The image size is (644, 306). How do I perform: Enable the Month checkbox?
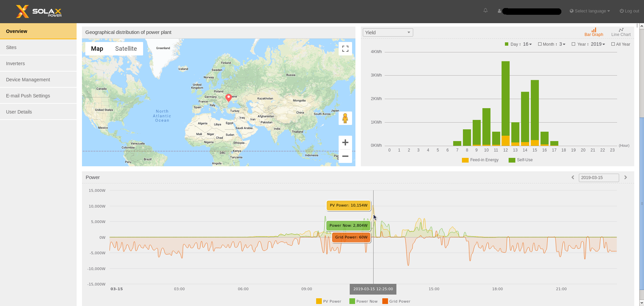pos(540,44)
